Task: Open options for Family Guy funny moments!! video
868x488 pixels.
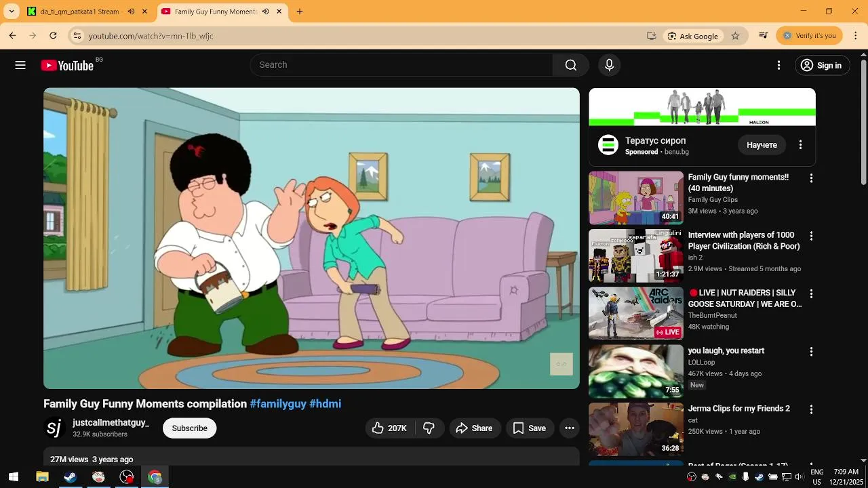Action: (x=811, y=178)
